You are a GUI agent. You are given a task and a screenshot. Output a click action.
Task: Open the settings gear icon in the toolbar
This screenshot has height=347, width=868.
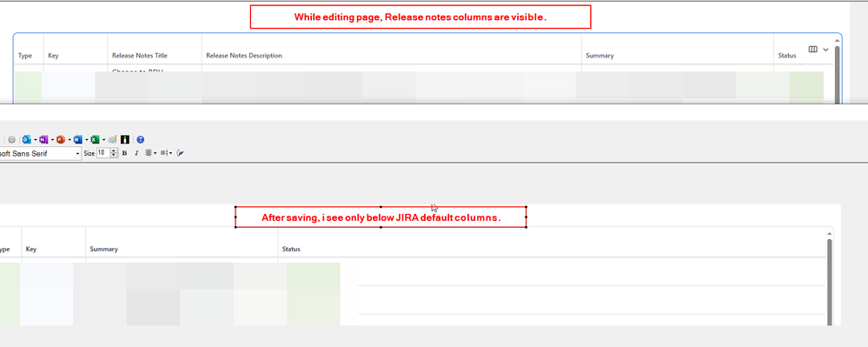click(11, 140)
